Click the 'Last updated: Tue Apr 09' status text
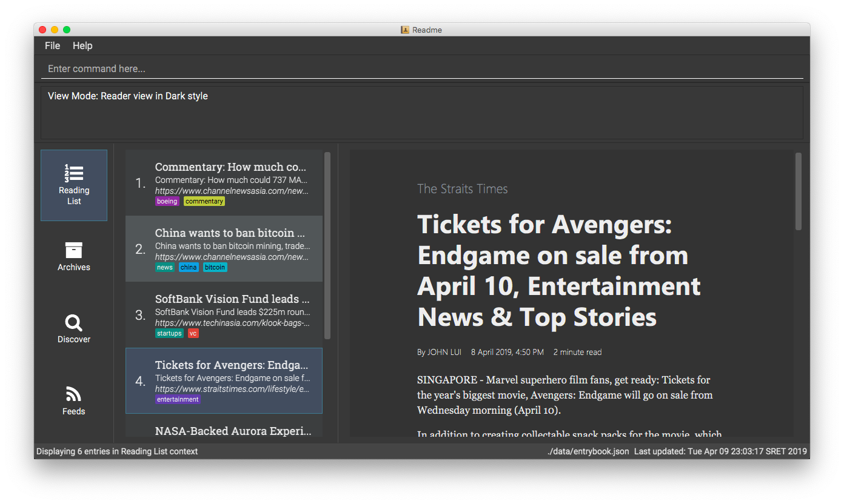 (720, 451)
